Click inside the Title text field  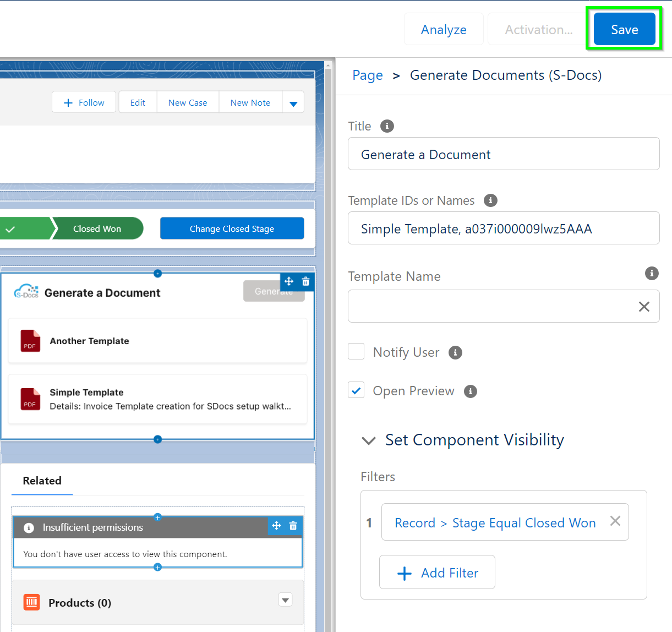(x=504, y=154)
